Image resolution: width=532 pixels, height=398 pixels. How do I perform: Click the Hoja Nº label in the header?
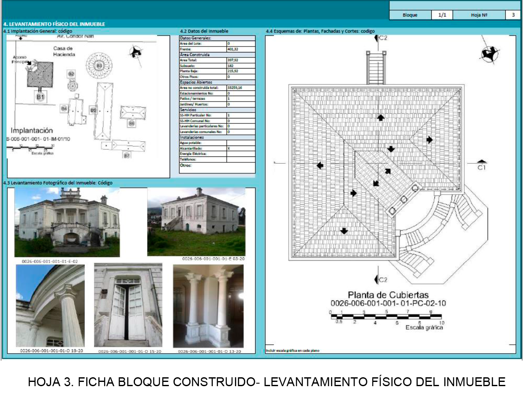click(479, 15)
